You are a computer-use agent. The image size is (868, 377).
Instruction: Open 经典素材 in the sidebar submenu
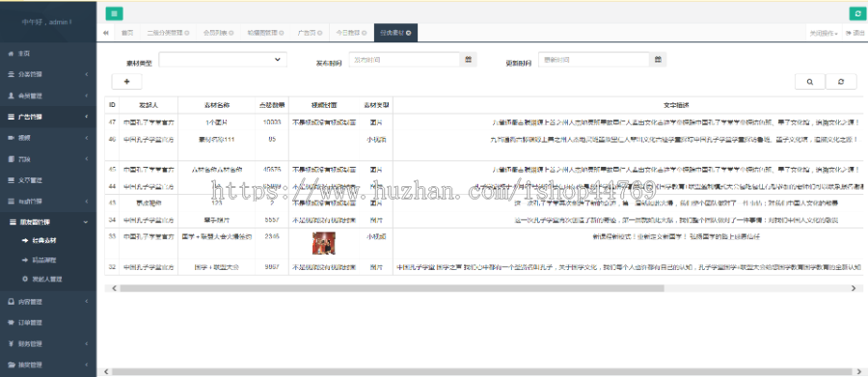[x=44, y=241]
